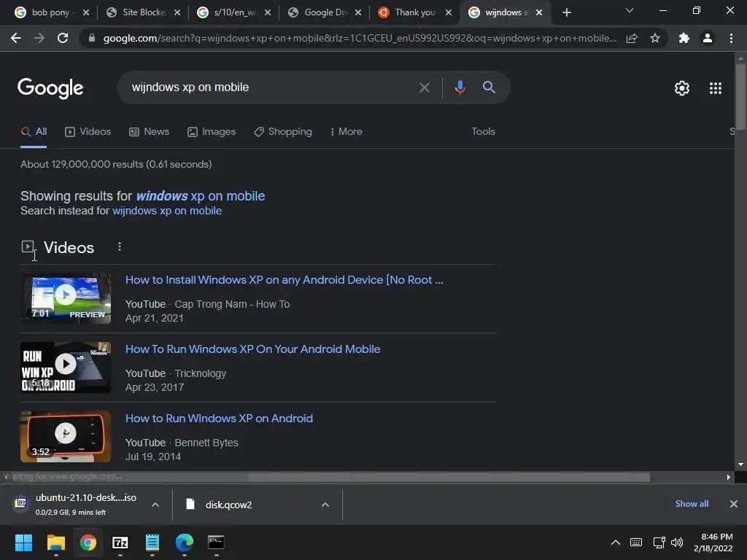Image resolution: width=747 pixels, height=560 pixels.
Task: Select the Videos search filter
Action: (x=88, y=132)
